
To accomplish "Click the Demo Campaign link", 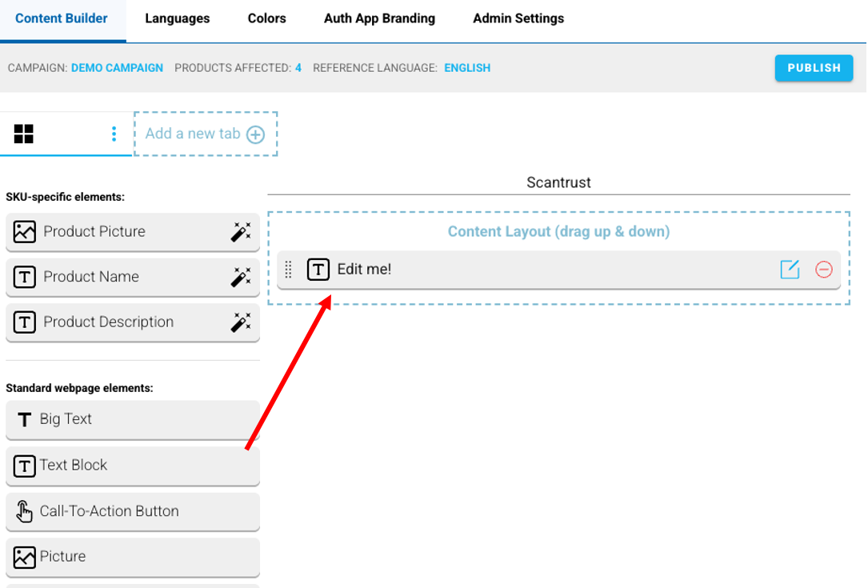I will 117,68.
